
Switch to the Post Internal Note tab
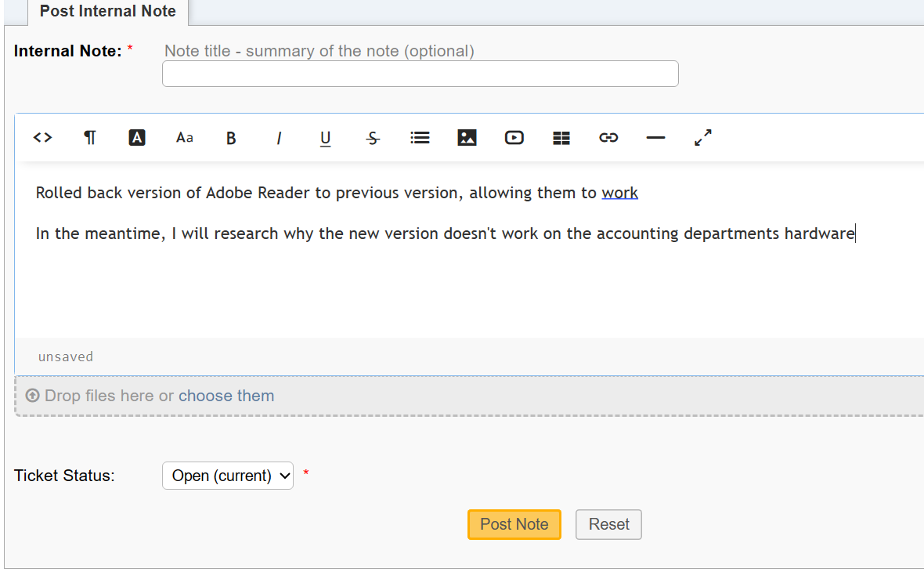click(106, 11)
